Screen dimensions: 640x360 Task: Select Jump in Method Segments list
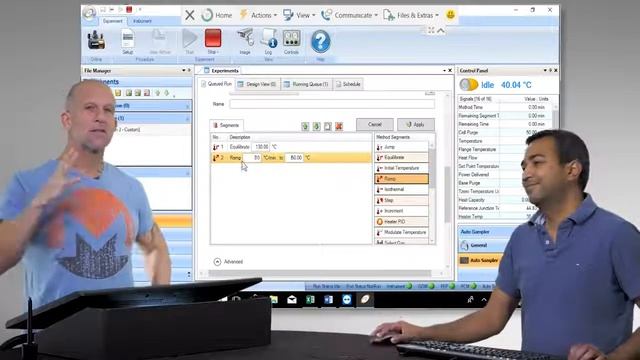[x=401, y=147]
